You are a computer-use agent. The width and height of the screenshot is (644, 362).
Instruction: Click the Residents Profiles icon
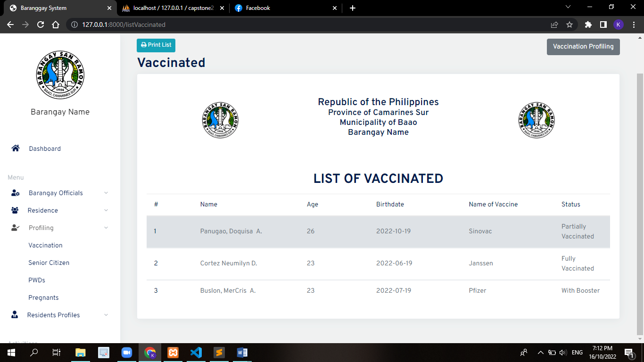pos(15,315)
